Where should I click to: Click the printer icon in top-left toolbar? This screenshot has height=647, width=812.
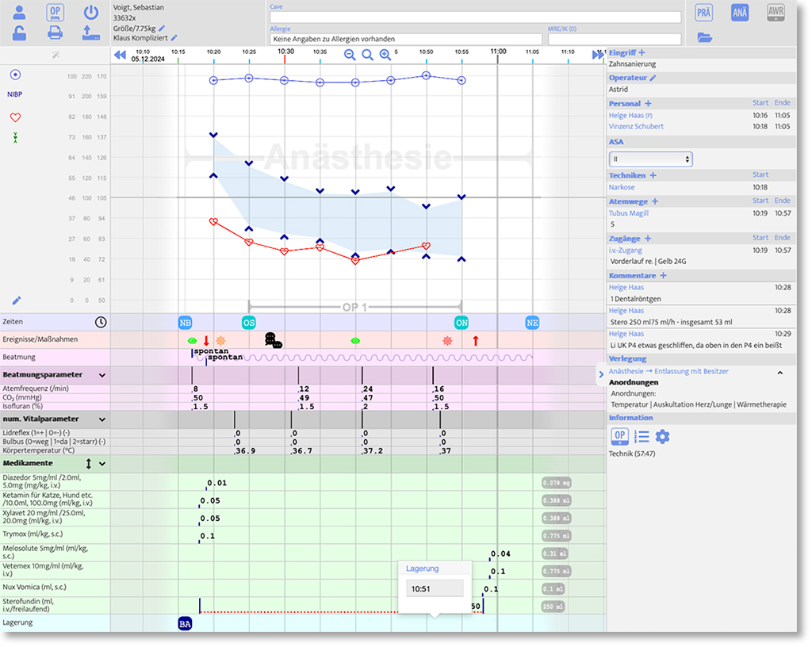[56, 33]
